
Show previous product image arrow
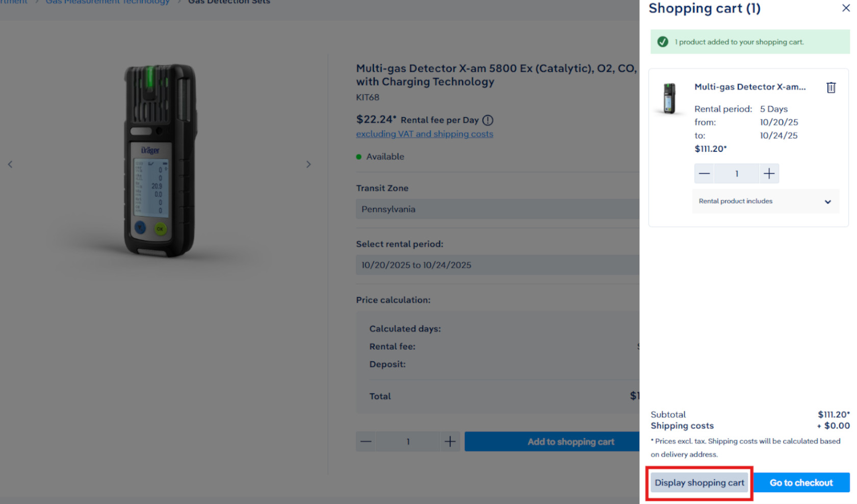click(10, 164)
